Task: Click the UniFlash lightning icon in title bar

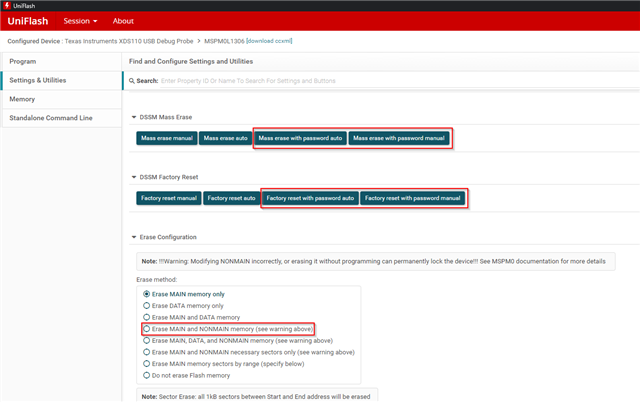Action: 7,5
